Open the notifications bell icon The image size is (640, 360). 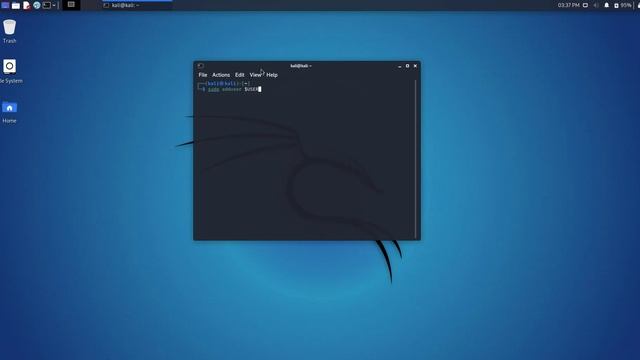pos(607,5)
